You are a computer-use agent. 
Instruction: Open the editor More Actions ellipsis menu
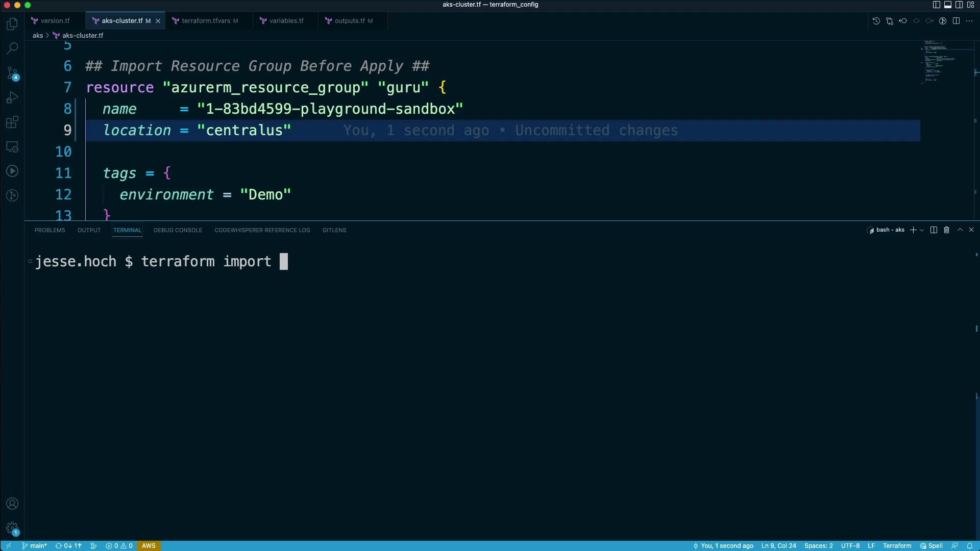click(x=969, y=21)
